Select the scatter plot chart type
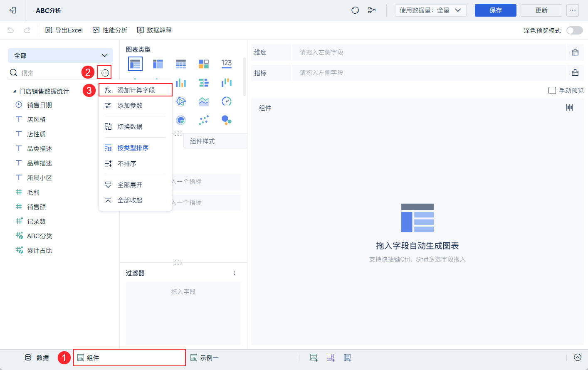This screenshot has width=588, height=370. coord(204,120)
